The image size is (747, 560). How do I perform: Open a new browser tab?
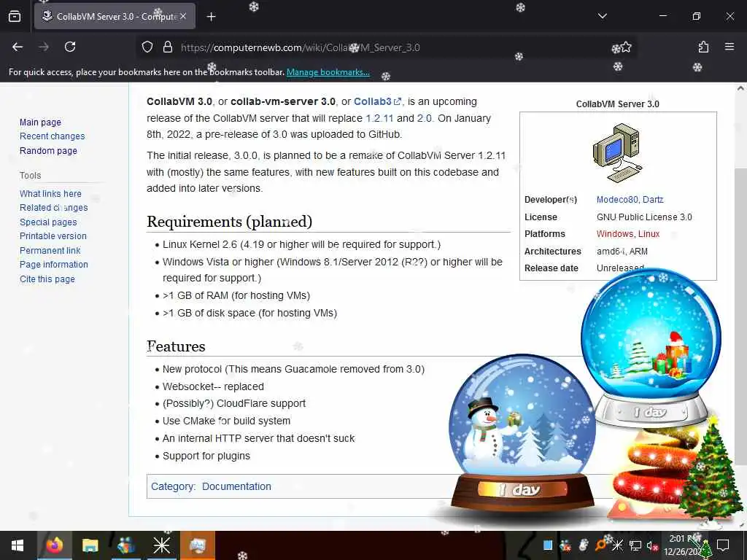point(211,17)
